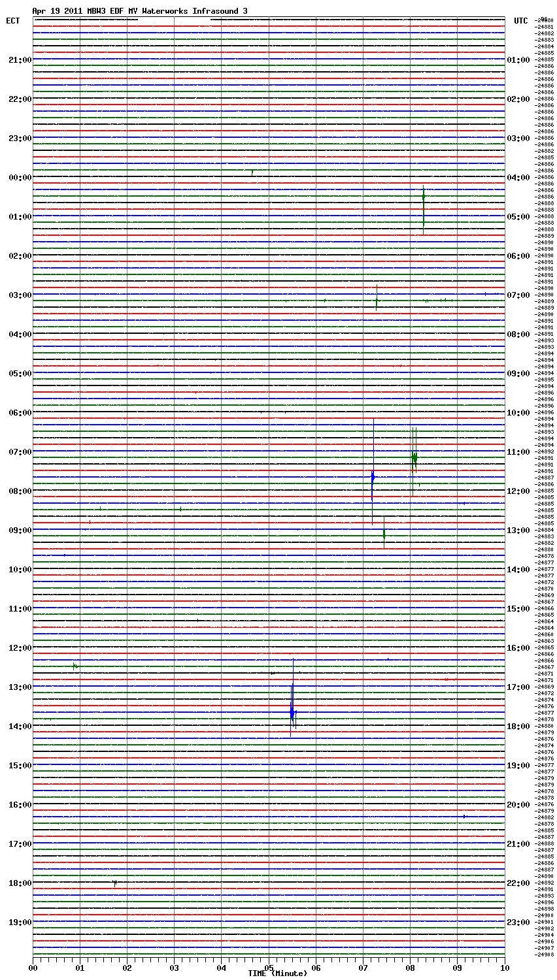Viewport: 557px width, 980px height.
Task: Click the plot title 'Apr 19 2011 MBW3 EDF MV Waterworks Infrasound 3'
Action: click(x=140, y=11)
